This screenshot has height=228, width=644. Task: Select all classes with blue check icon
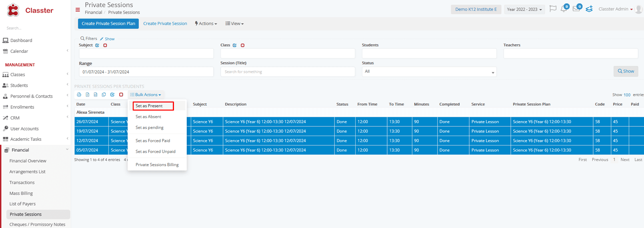pos(235,46)
